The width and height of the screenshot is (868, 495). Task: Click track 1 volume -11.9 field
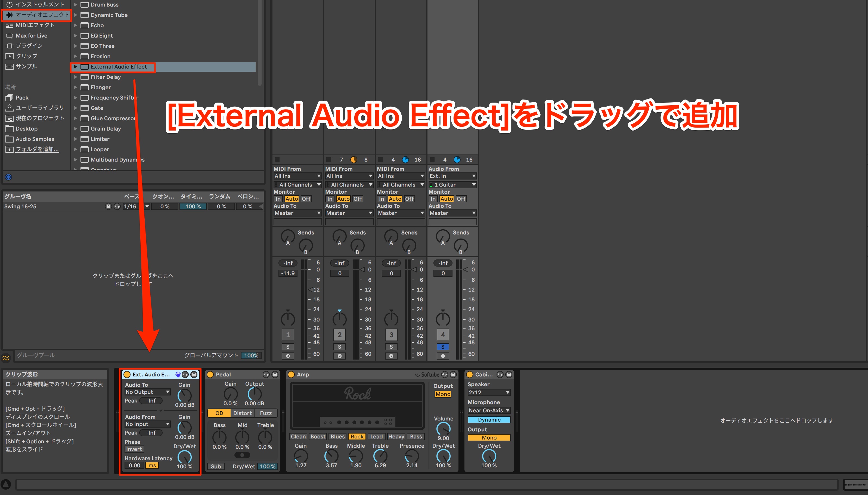click(288, 273)
